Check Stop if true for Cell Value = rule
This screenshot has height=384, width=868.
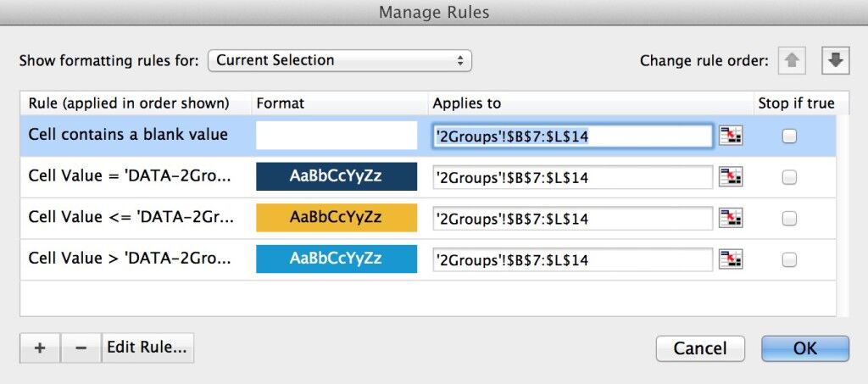(x=789, y=177)
